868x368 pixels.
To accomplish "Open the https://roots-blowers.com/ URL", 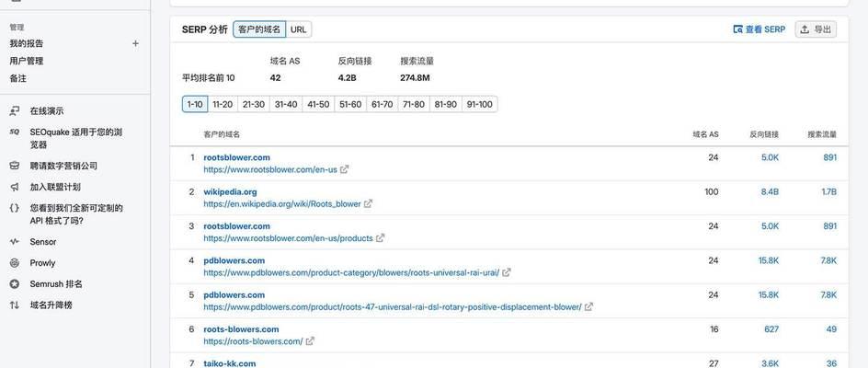I will [253, 341].
